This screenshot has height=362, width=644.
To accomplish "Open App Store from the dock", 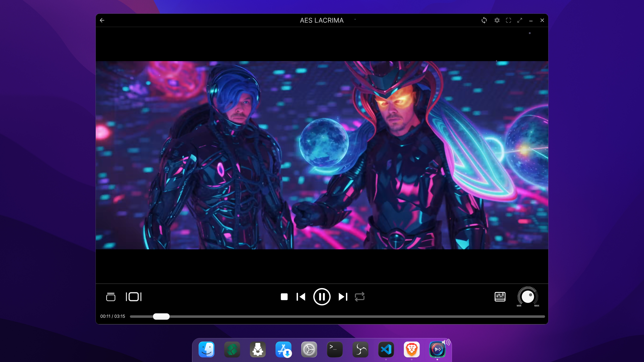I will click(283, 349).
